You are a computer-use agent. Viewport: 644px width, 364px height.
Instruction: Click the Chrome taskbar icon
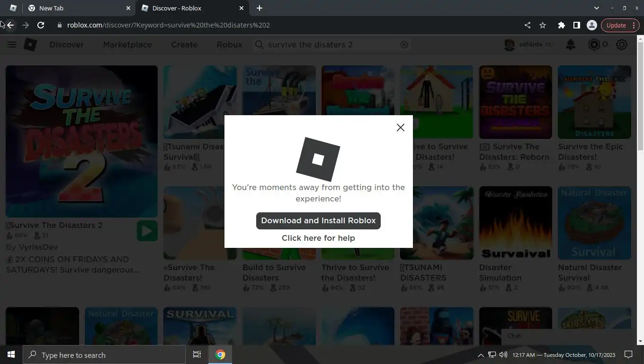(x=220, y=355)
